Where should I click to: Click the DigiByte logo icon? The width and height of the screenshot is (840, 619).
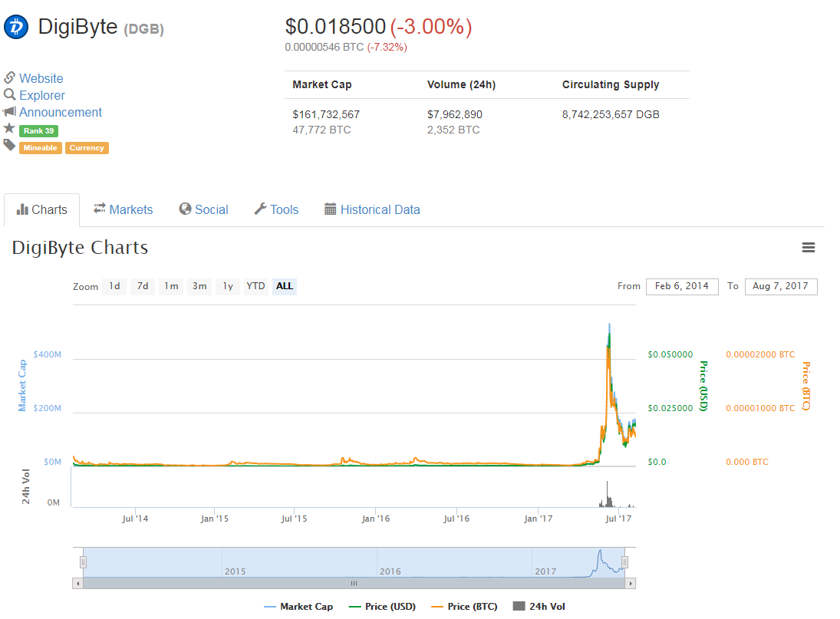tap(16, 27)
